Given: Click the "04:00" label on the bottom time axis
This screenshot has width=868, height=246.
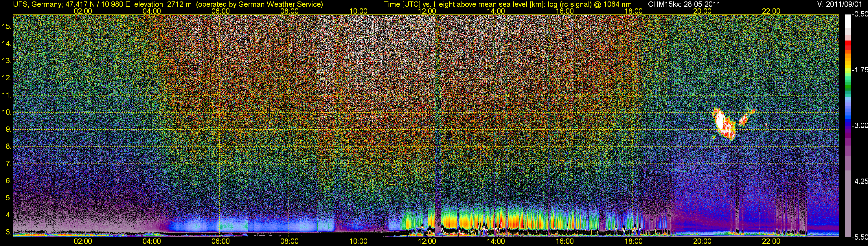Looking at the screenshot, I should tap(152, 241).
